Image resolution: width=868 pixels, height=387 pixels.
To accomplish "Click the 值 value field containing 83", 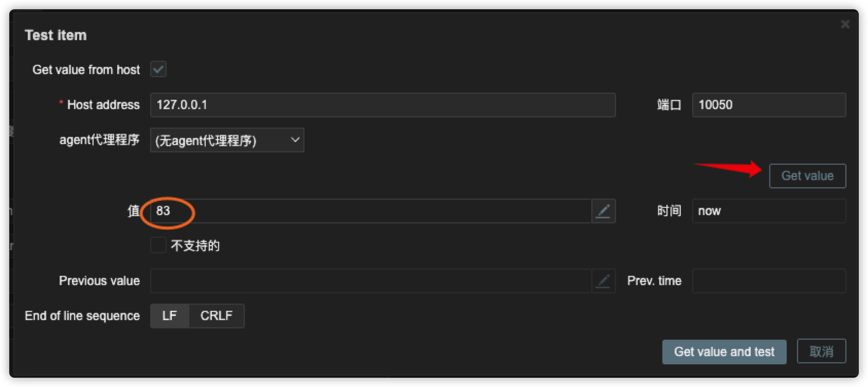I will pyautogui.click(x=371, y=211).
